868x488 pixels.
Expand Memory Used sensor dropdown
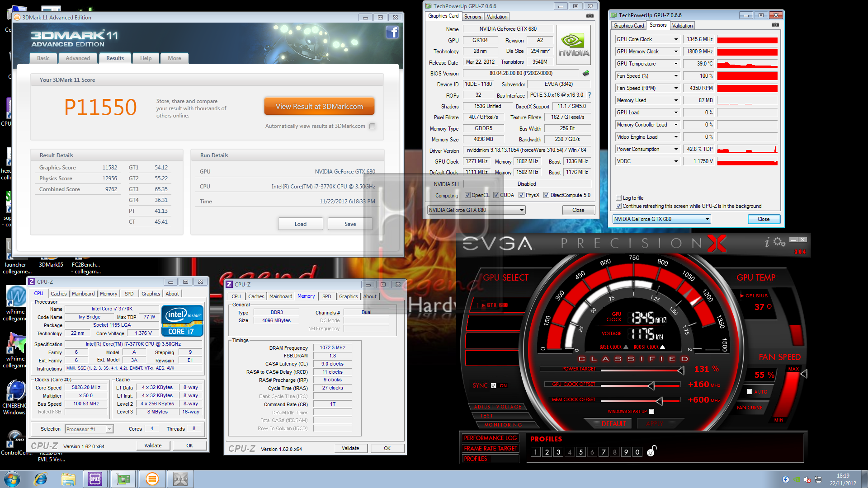676,100
